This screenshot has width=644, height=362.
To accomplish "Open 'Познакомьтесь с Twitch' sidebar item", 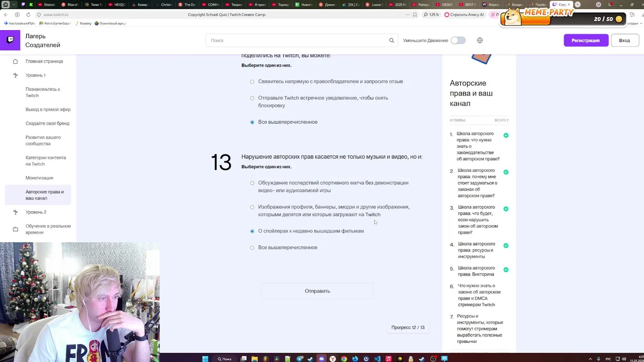I will coord(43,93).
